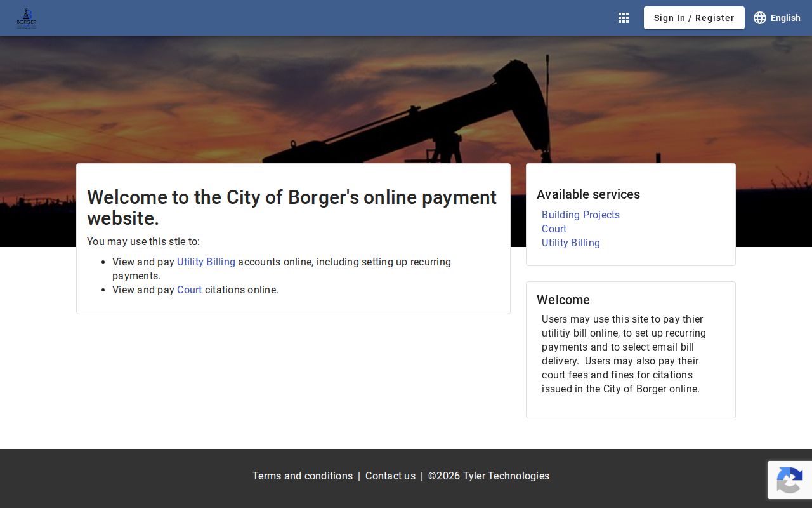Click the main welcome headline
This screenshot has width=812, height=508.
[x=292, y=208]
